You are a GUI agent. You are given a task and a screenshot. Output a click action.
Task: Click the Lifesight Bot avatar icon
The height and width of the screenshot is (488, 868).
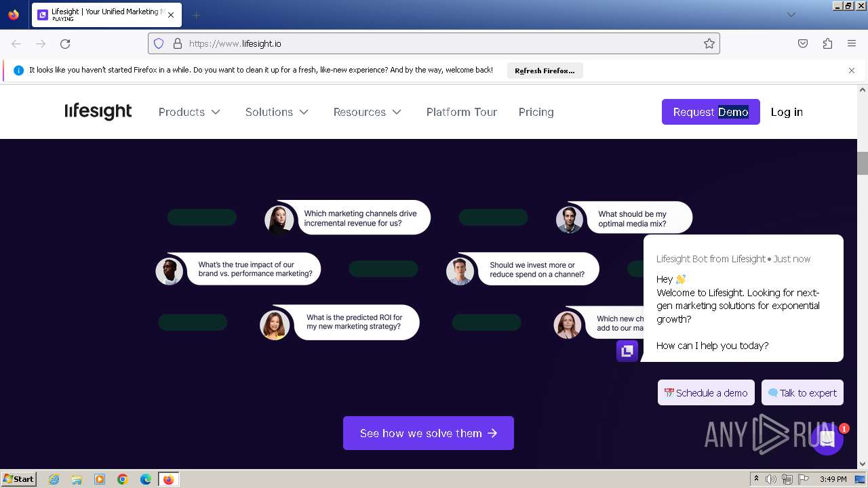coord(627,351)
